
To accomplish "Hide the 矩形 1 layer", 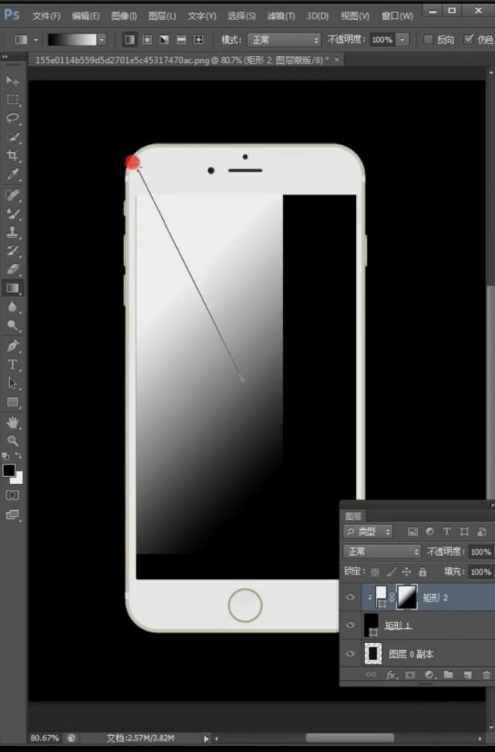I will pos(351,625).
